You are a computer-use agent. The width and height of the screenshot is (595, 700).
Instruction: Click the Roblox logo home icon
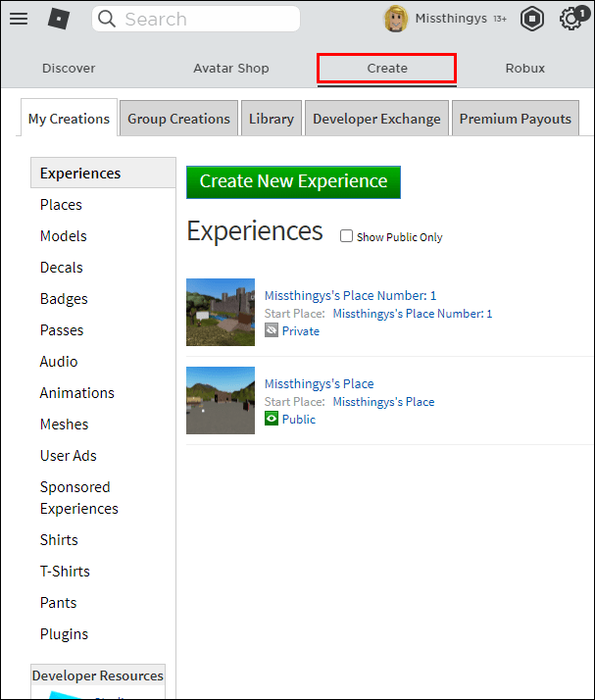tap(59, 19)
